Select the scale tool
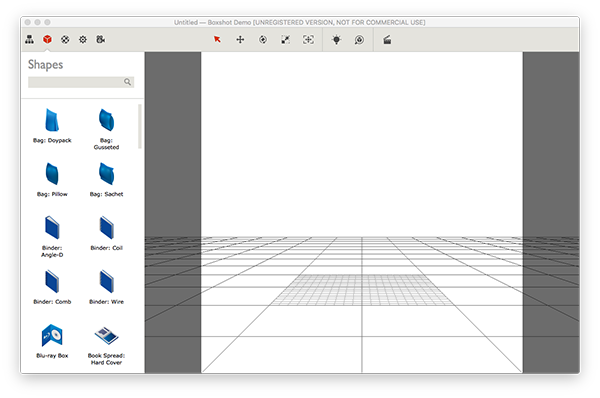This screenshot has width=600, height=398. [x=285, y=39]
